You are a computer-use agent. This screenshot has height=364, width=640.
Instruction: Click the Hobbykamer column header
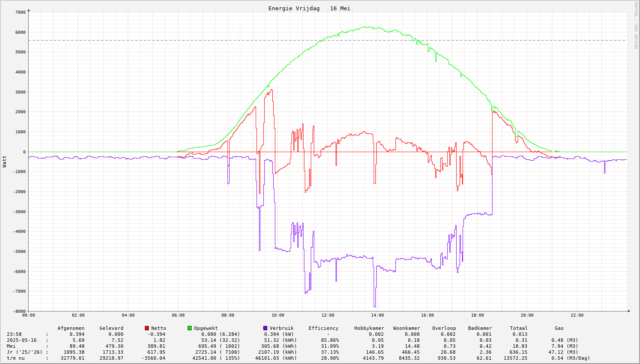coord(369,328)
